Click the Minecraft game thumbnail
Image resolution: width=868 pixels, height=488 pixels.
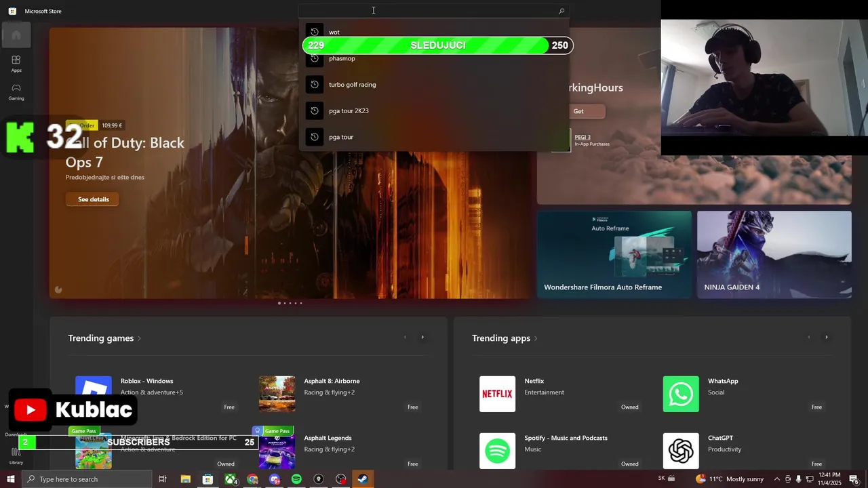(94, 452)
